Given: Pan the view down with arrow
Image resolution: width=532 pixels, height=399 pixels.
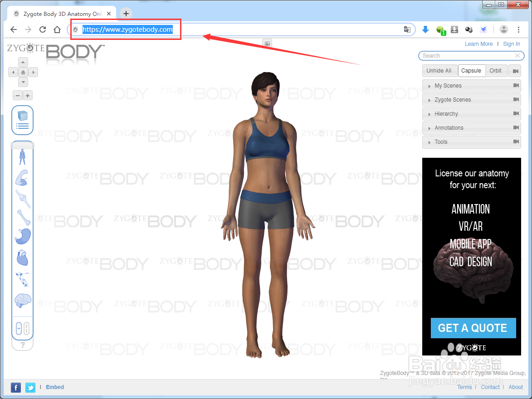Looking at the screenshot, I should click(x=23, y=82).
